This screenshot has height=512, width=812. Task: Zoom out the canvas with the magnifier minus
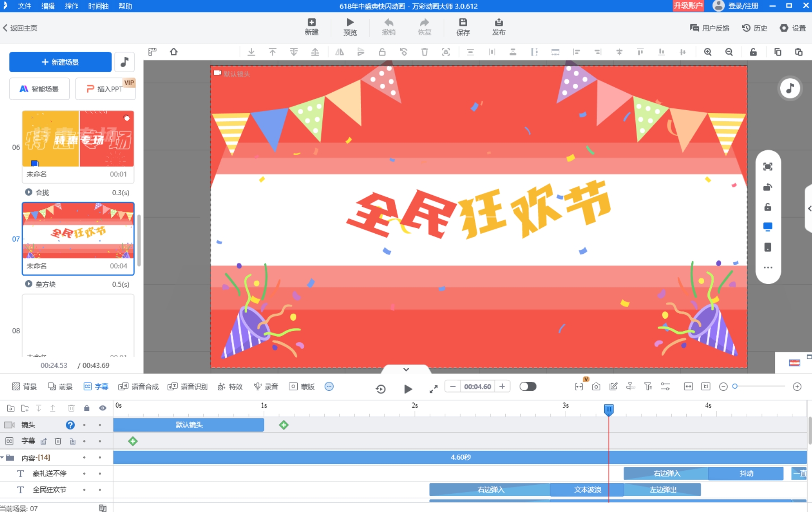[729, 52]
